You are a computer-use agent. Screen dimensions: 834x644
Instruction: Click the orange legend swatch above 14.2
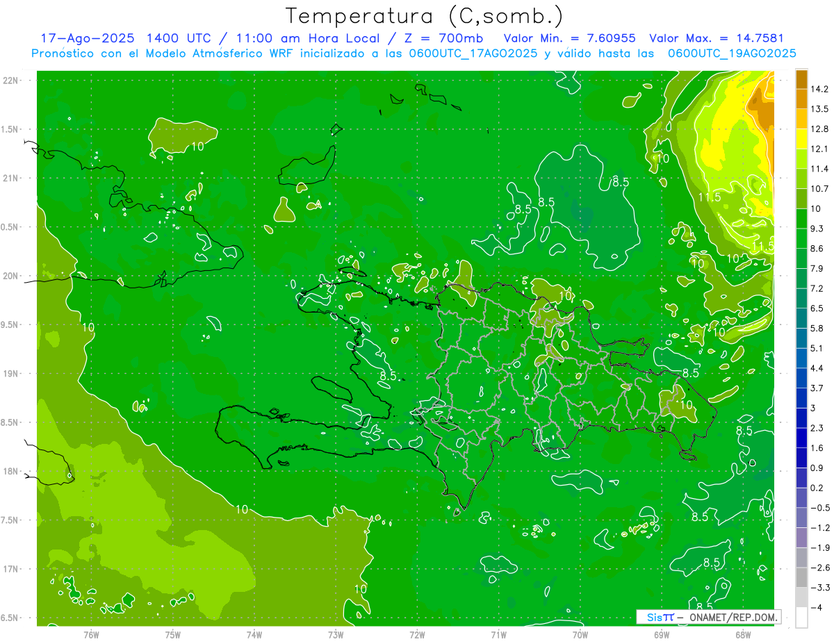[x=801, y=79]
